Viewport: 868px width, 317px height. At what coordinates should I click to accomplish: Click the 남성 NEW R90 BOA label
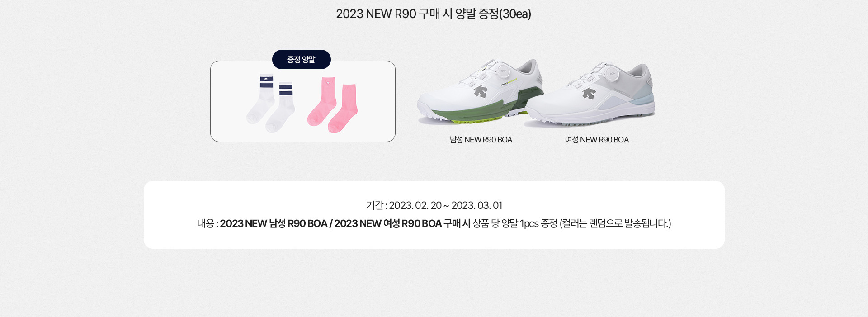click(481, 140)
